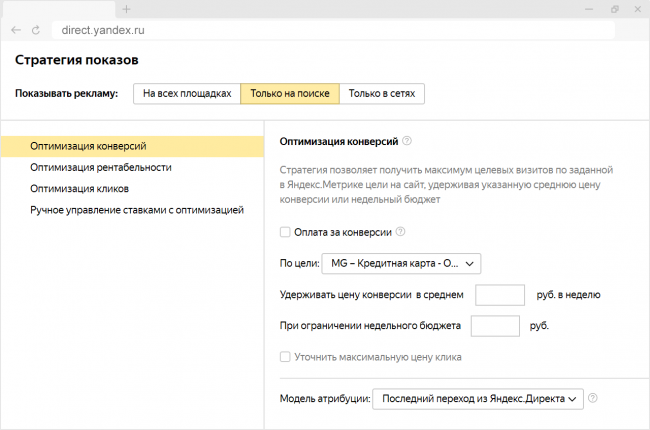Focus the weekly budget limit input field
Screen dimensions: 650x430
(494, 326)
